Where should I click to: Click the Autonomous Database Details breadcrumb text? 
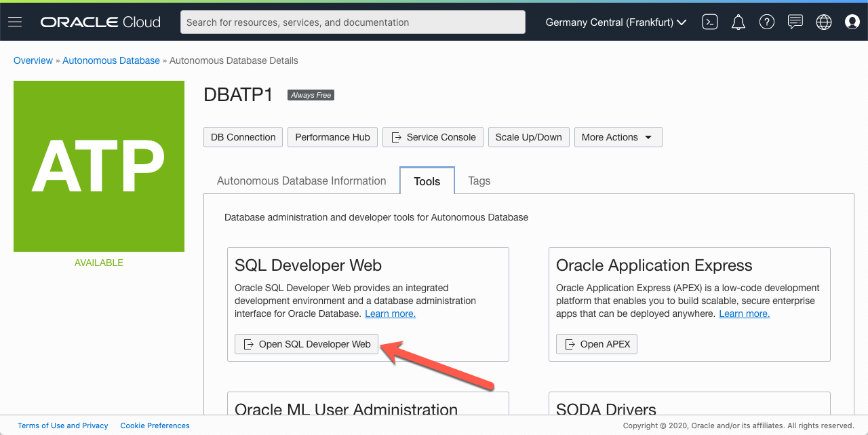click(x=234, y=60)
